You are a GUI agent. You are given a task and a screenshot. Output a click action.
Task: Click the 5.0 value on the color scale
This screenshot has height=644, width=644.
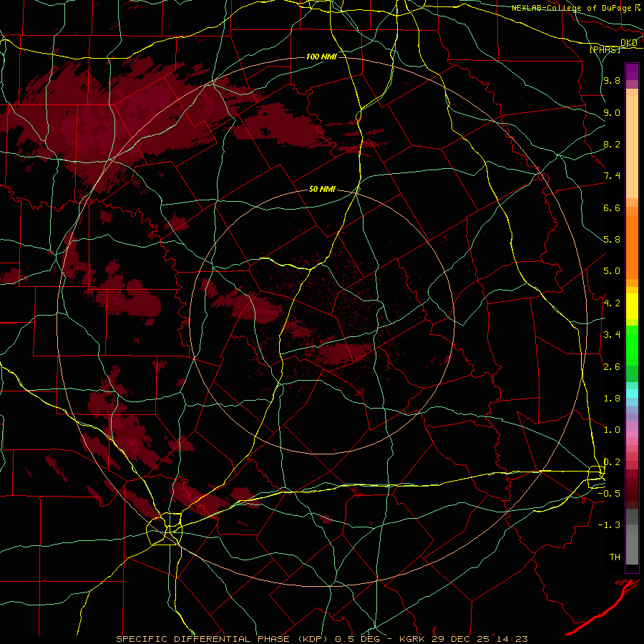pos(612,271)
